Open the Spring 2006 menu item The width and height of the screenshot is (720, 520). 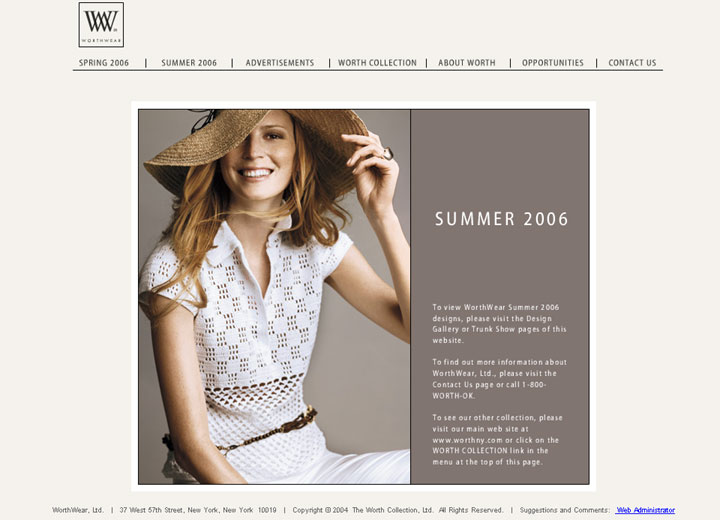[104, 63]
